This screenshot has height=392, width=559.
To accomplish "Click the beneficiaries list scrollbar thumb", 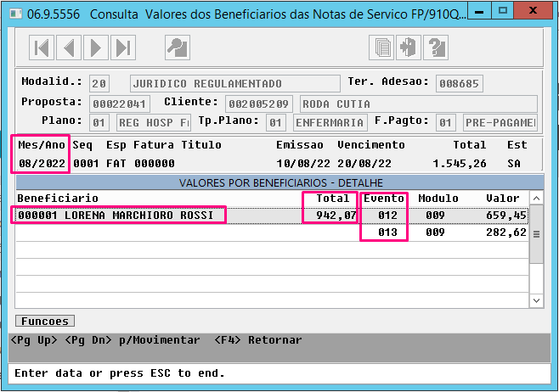I will [536, 234].
